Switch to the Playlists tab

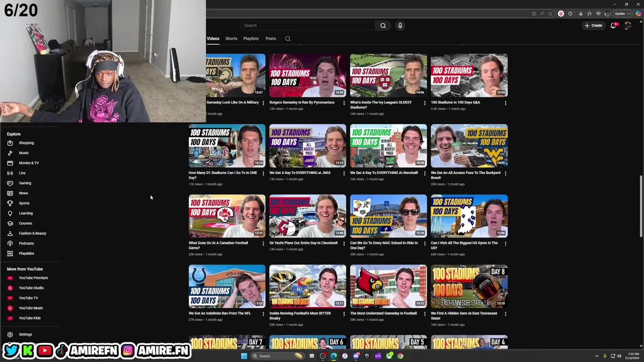point(251,39)
